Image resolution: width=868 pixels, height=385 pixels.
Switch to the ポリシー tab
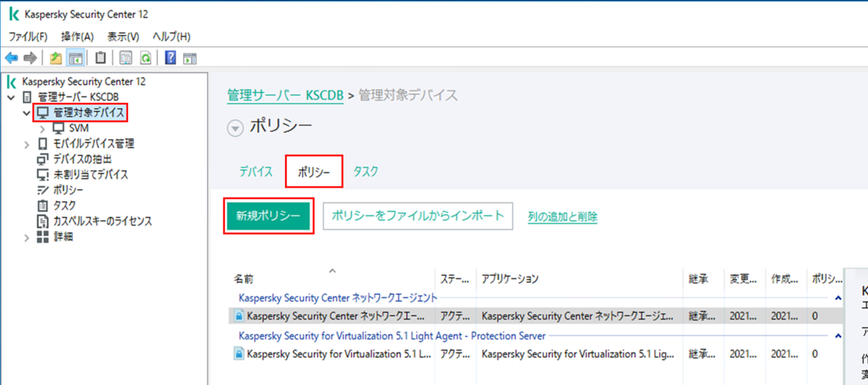(314, 172)
